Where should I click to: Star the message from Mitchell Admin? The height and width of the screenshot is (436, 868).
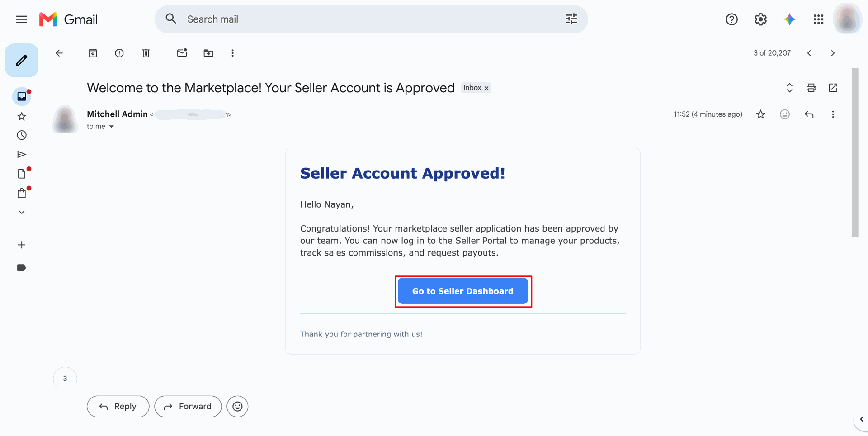click(760, 114)
